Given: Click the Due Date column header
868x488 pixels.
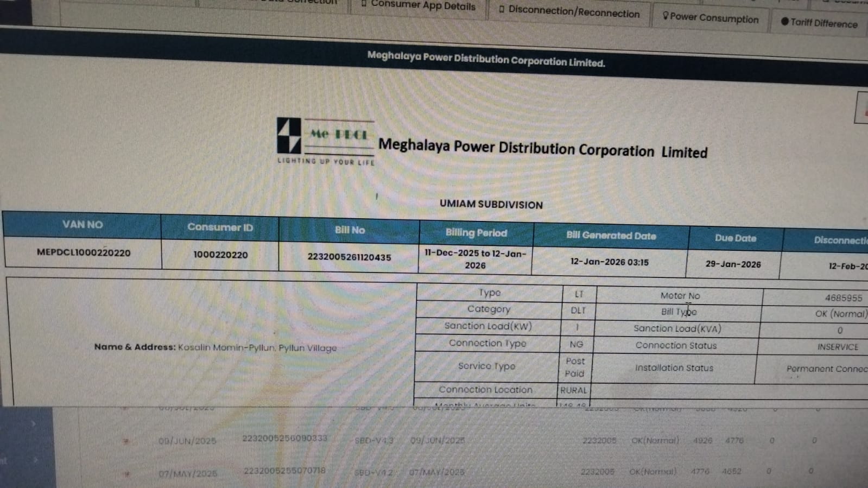Looking at the screenshot, I should click(736, 238).
